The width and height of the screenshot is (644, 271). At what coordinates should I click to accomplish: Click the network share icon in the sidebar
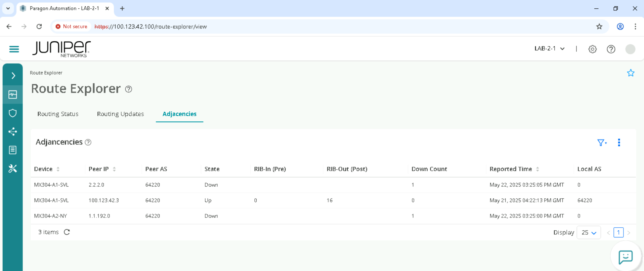pyautogui.click(x=13, y=131)
